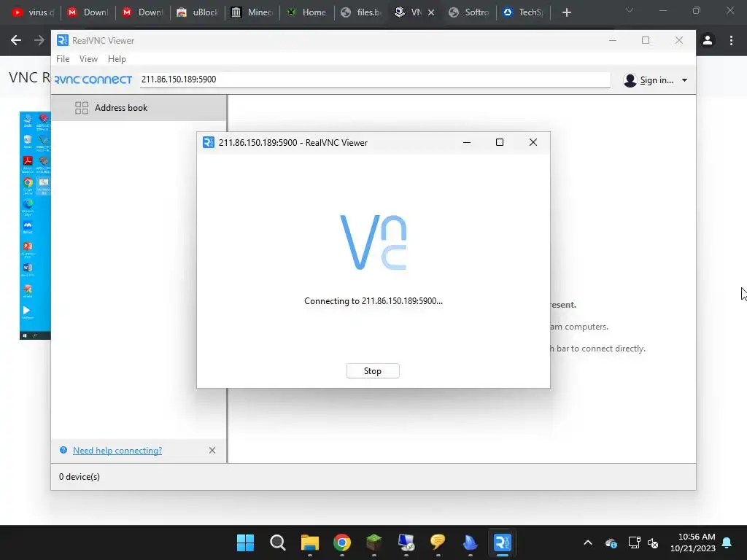Open the Need help connecting link
Screen dimensions: 747x560
tap(117, 451)
